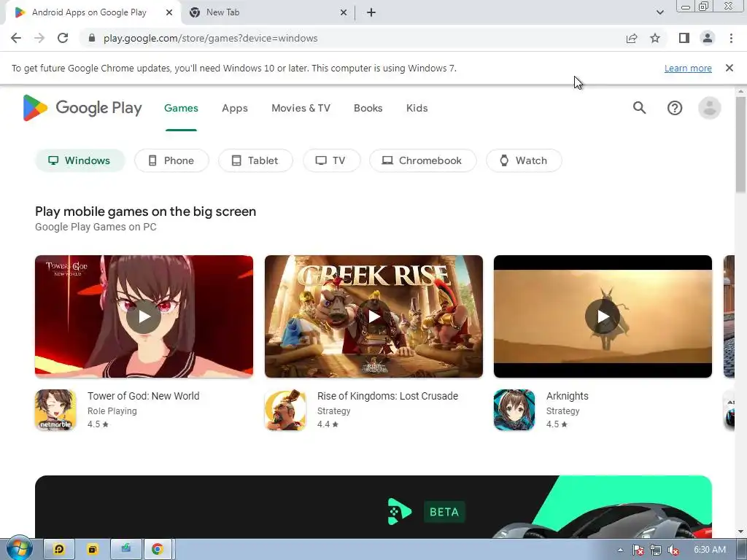Open the Help center question mark icon
Image resolution: width=747 pixels, height=560 pixels.
(x=675, y=108)
